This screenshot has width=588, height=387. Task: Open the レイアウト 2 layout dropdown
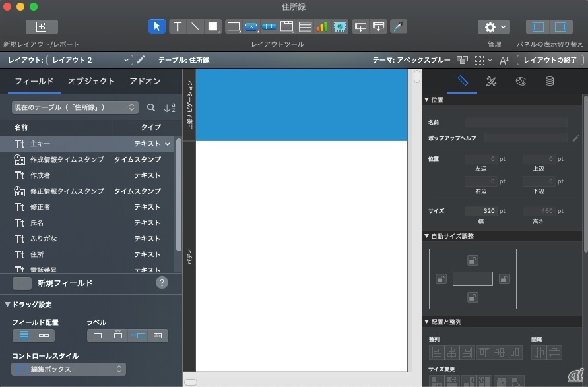[89, 60]
